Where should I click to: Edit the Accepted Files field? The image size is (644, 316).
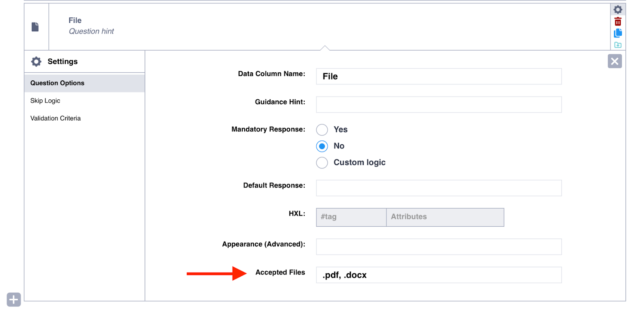438,275
